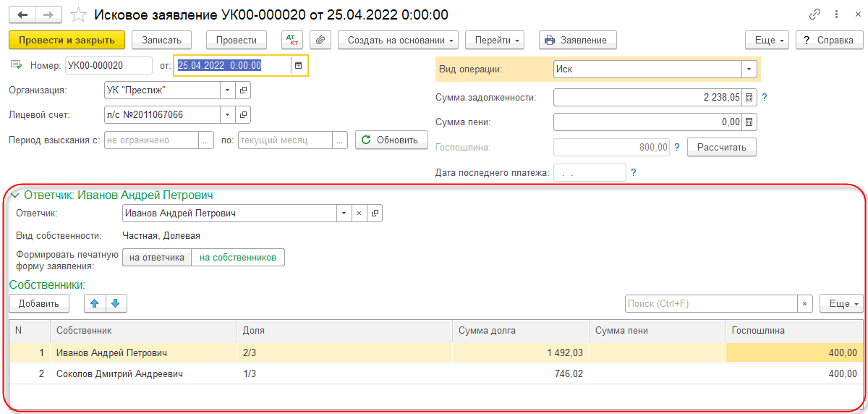Image resolution: width=868 pixels, height=414 pixels.
Task: Click 'Провести и закрыть' button
Action: [67, 40]
